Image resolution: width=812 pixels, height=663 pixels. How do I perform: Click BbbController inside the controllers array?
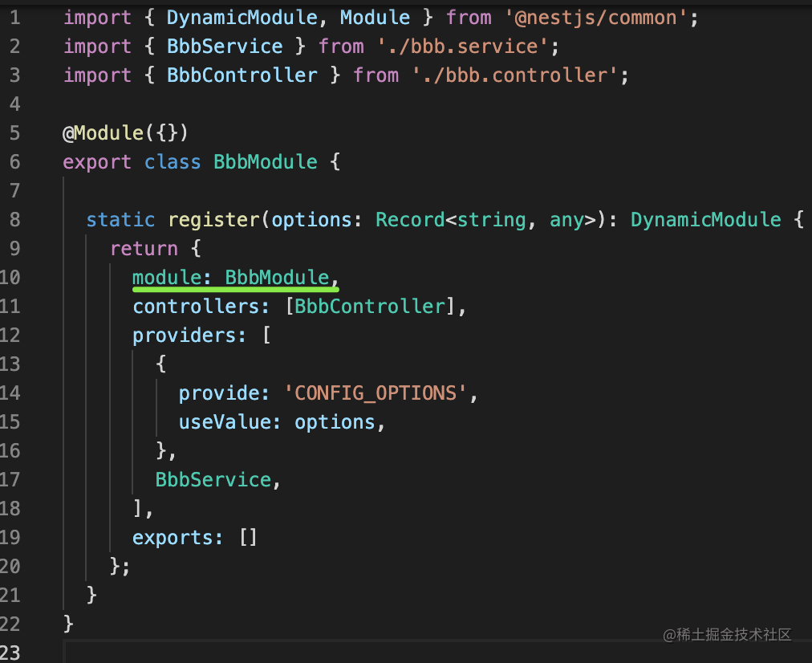coord(369,307)
